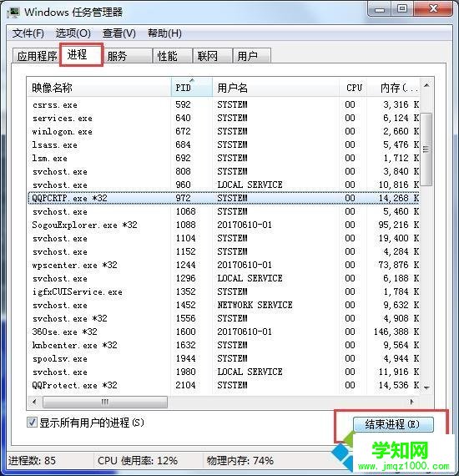Screen dimensions: 459x476
Task: Click the 物理内存: 74% status entry
Action: [x=240, y=460]
